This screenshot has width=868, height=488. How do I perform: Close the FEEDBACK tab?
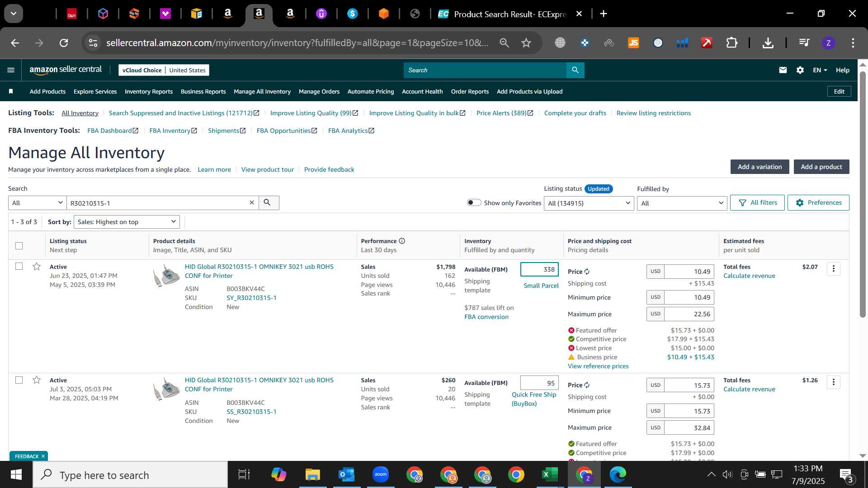(43, 456)
